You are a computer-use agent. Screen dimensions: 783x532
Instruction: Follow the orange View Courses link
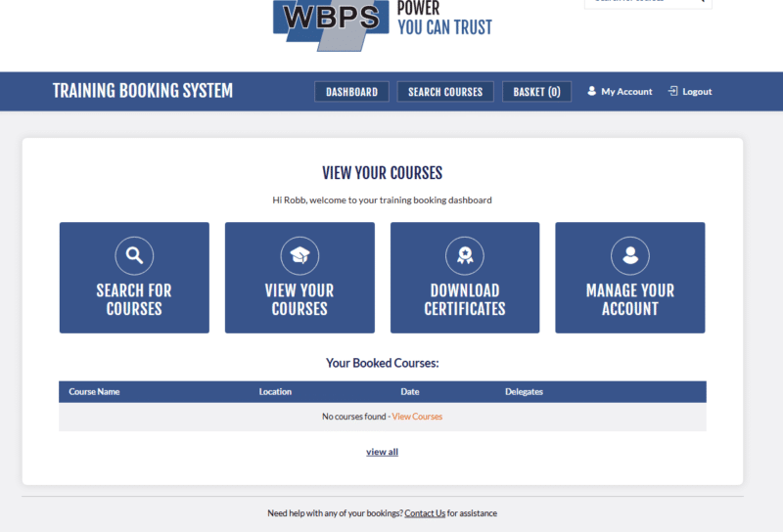pyautogui.click(x=417, y=417)
